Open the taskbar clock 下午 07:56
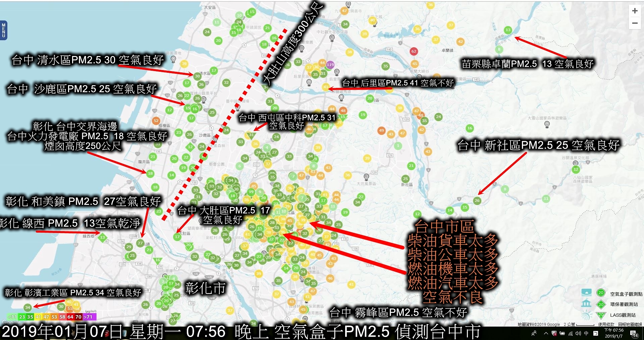The image size is (644, 340). click(x=614, y=333)
